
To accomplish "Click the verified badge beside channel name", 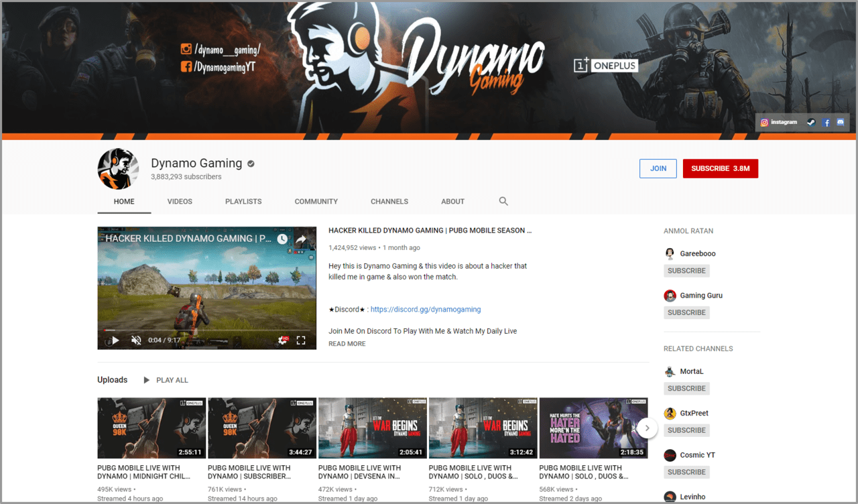I will 251,164.
